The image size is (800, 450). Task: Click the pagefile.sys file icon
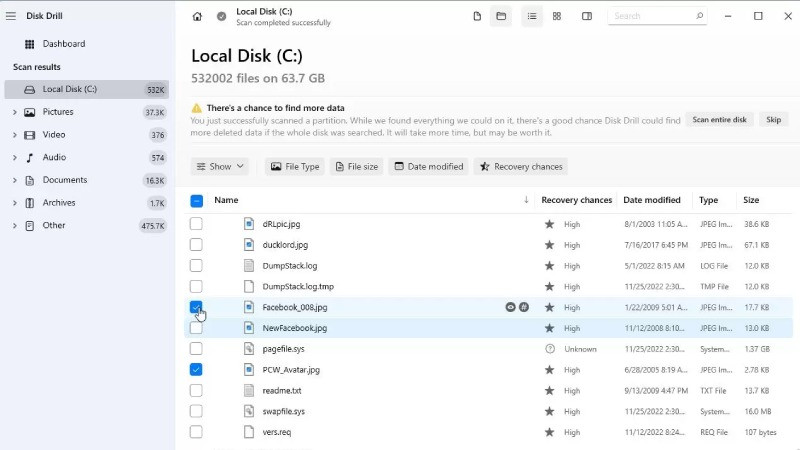248,349
